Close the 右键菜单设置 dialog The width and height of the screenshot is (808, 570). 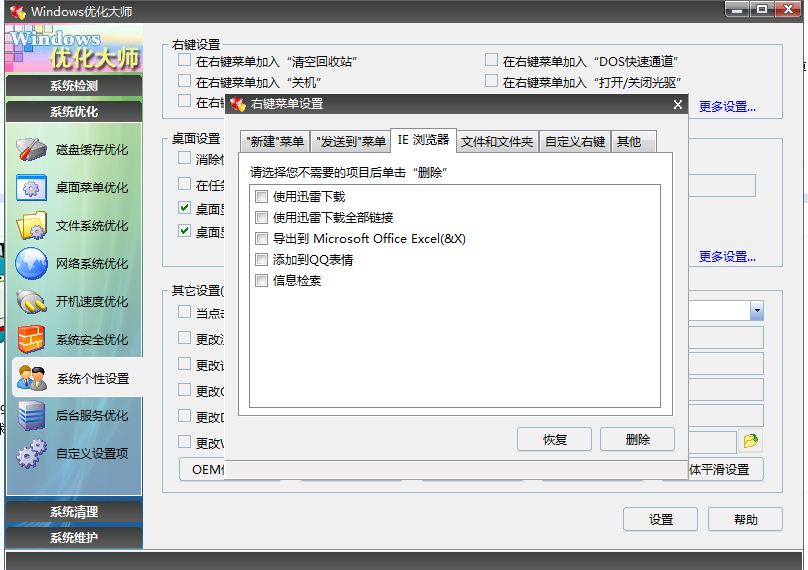[678, 105]
